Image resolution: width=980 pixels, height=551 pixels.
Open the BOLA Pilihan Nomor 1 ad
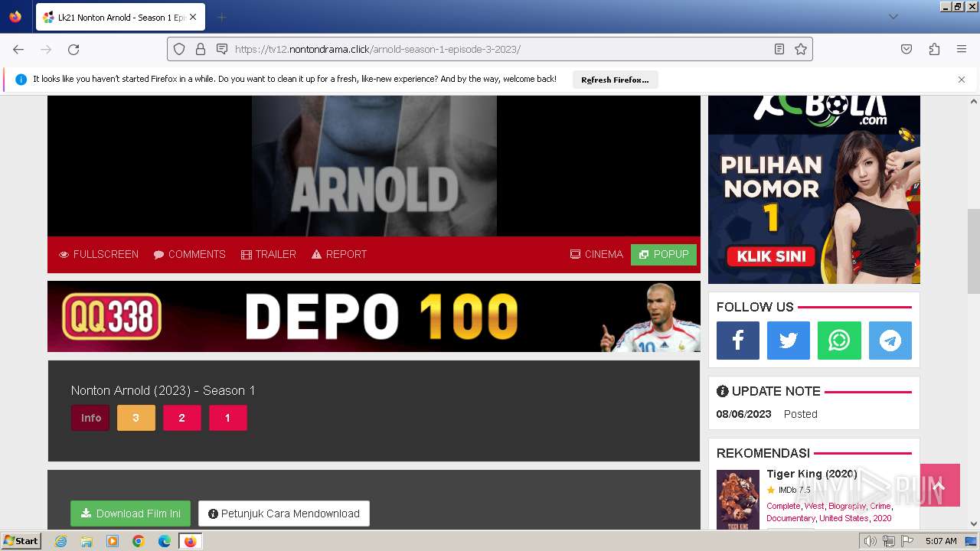(x=814, y=189)
